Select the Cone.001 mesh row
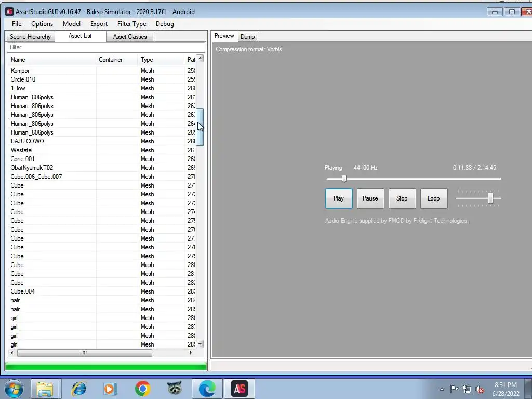Viewport: 532px width, 399px height. coord(102,159)
